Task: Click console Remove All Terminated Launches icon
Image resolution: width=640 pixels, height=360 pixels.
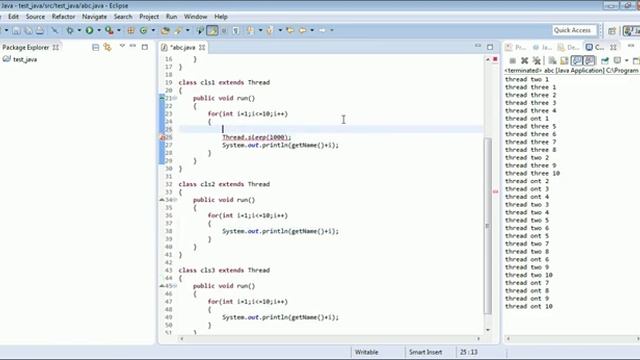Action: point(537,61)
